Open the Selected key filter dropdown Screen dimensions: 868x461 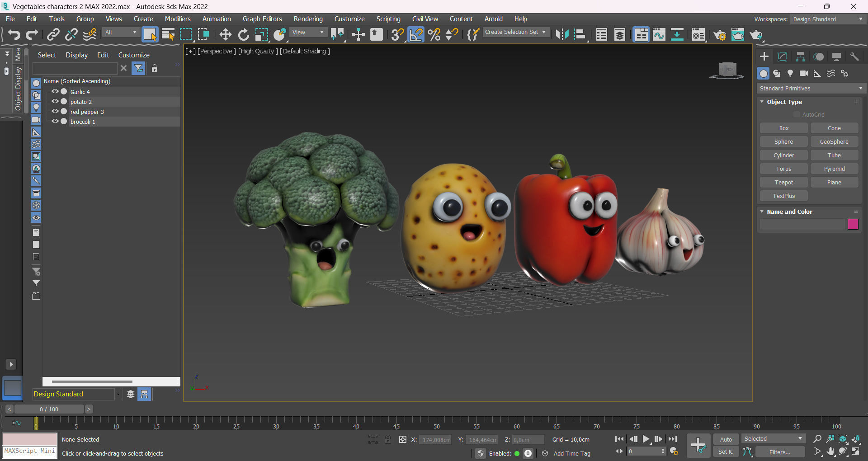tap(773, 439)
